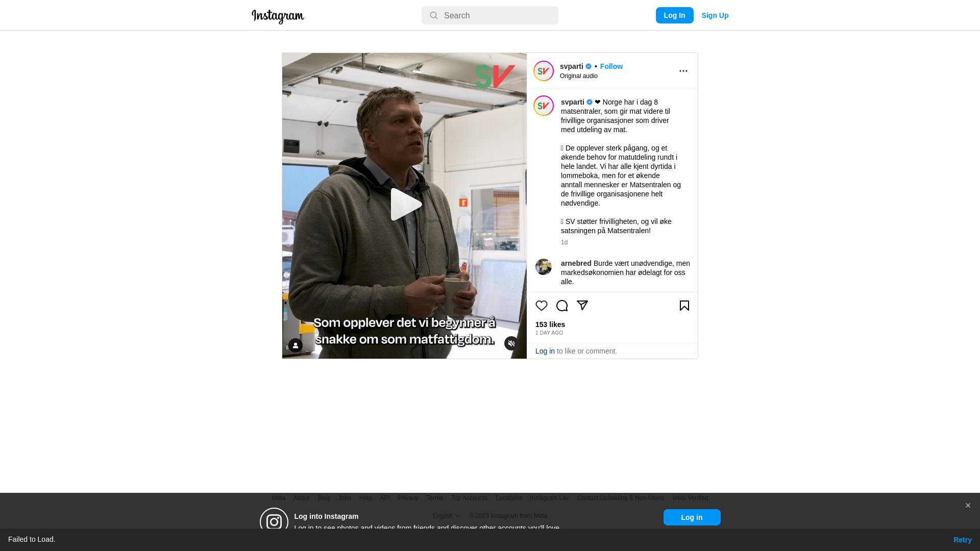Follow the svparti account

[x=611, y=66]
